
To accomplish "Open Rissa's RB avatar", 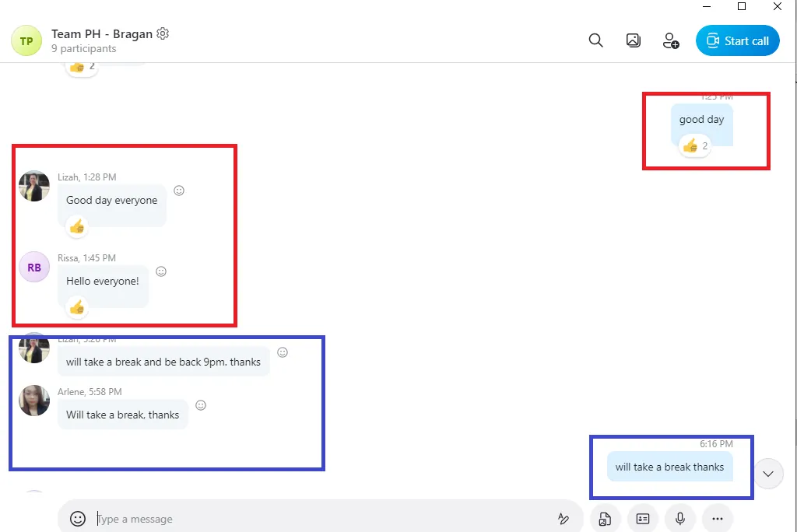I will 34,267.
